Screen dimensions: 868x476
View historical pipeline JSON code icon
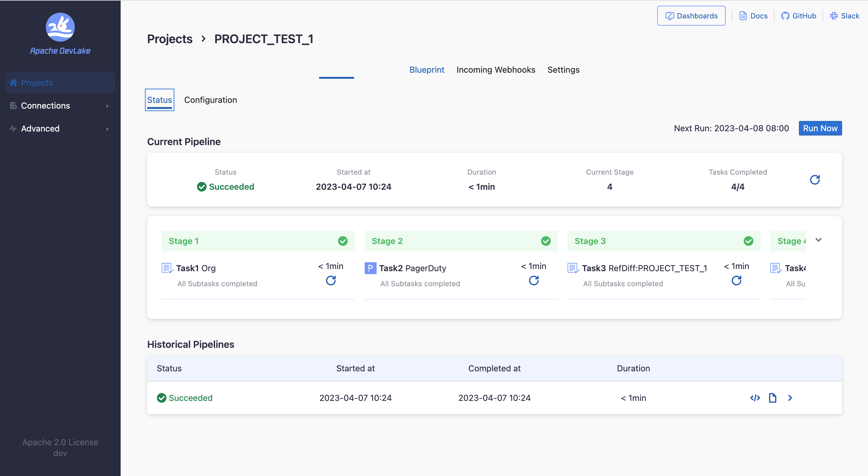(755, 398)
